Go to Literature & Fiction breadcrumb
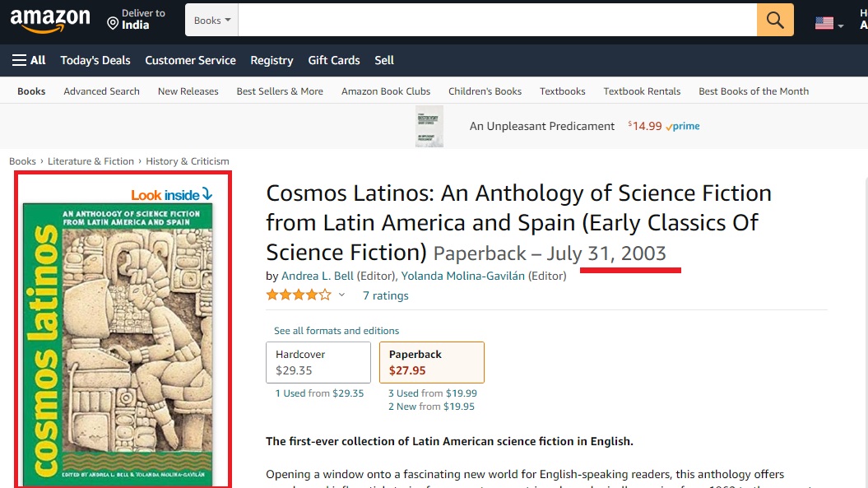 point(91,161)
